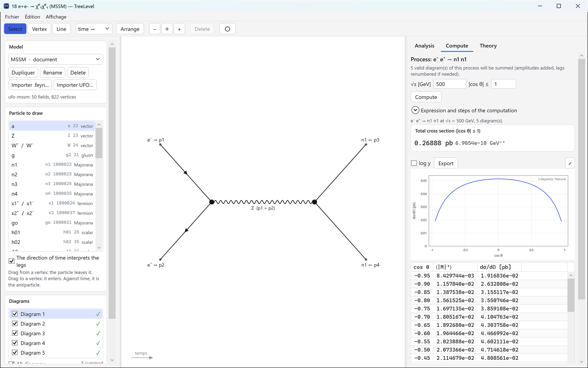Open the Fichier menu
The width and height of the screenshot is (588, 368).
(12, 17)
